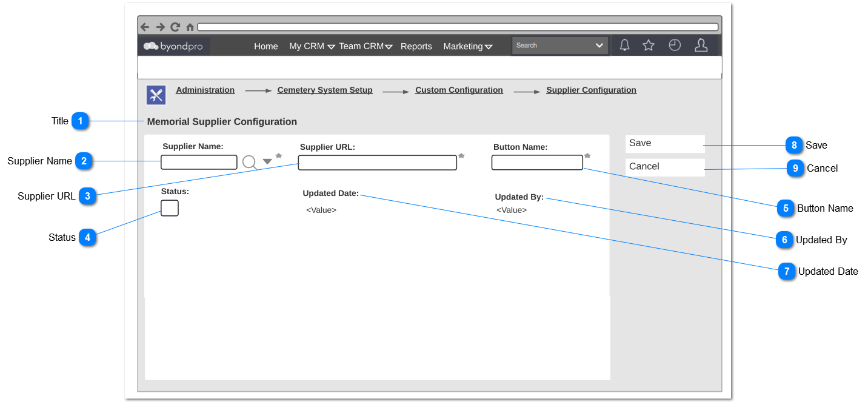
Task: Follow the Cemetery System Setup breadcrumb
Action: coord(325,90)
